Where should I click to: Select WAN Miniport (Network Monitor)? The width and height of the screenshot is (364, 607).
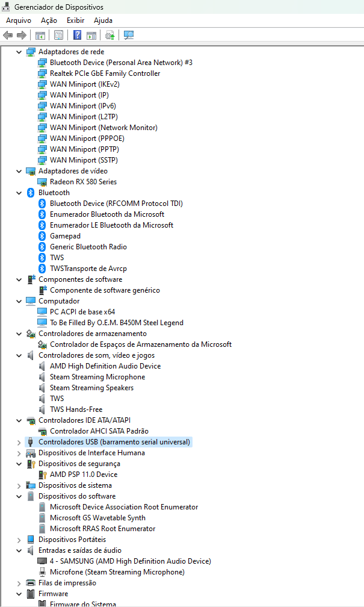pos(103,128)
